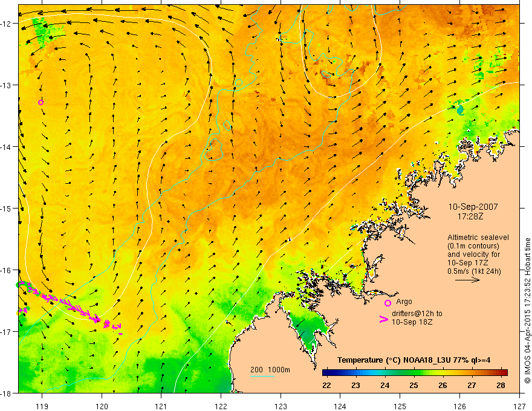Click the latitude axis label -15

point(7,208)
